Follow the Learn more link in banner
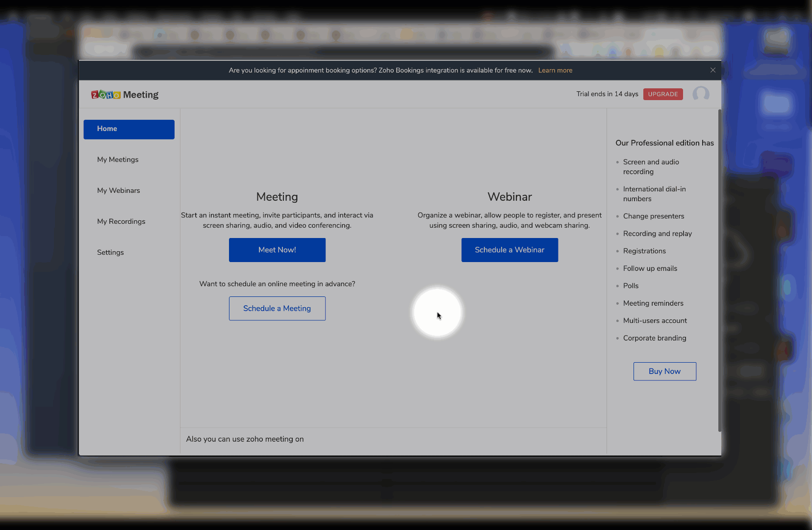The image size is (812, 530). click(555, 70)
